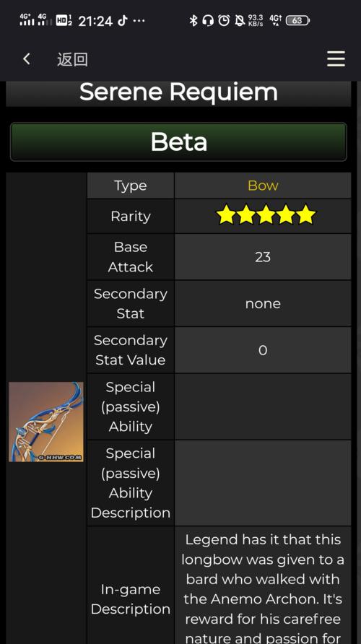
Task: Tap the HD calling status icon
Action: click(x=64, y=20)
